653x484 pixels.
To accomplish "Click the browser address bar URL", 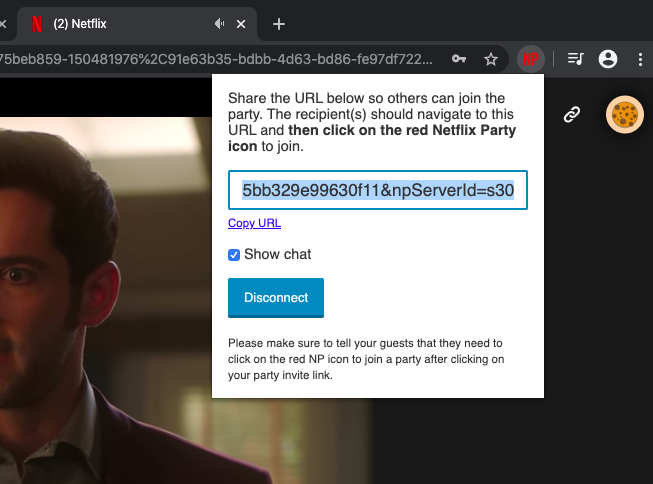I will (217, 59).
